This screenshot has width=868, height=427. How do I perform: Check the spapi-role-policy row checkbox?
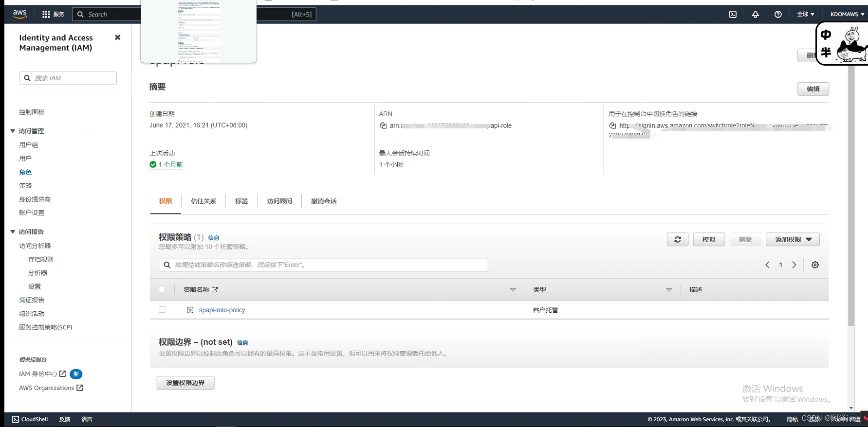pos(162,309)
